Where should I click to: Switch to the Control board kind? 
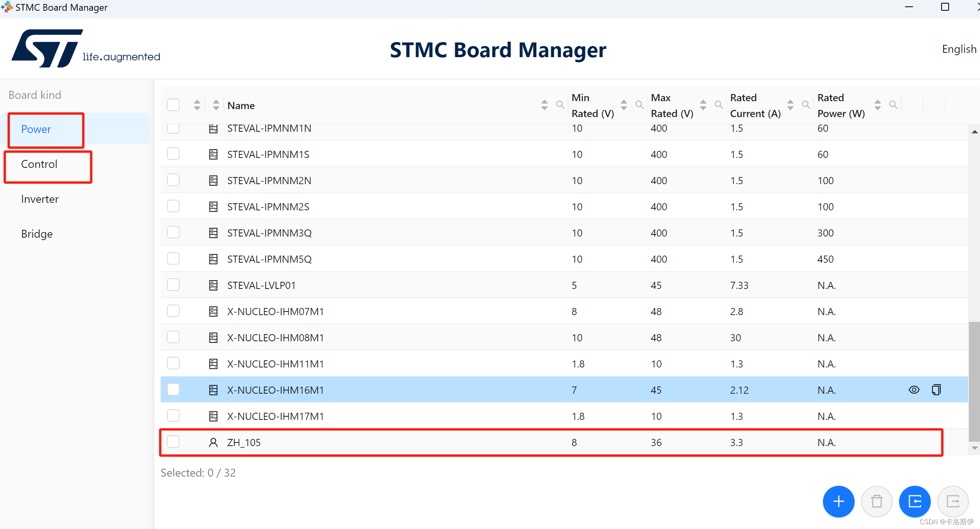point(39,164)
